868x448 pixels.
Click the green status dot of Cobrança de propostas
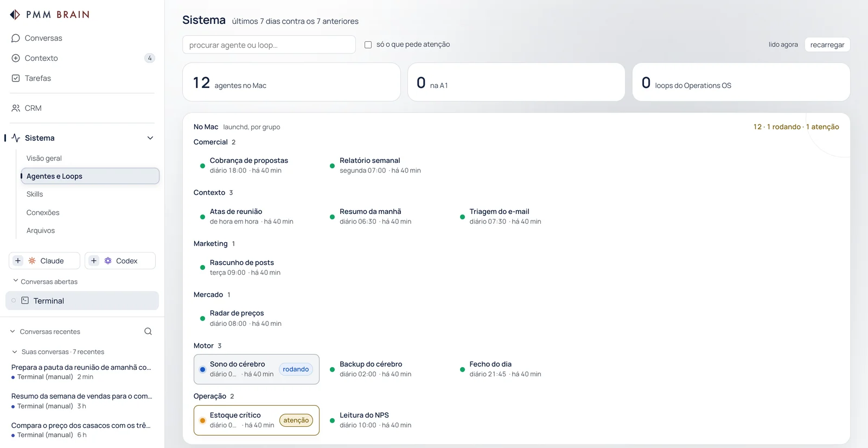pos(202,166)
